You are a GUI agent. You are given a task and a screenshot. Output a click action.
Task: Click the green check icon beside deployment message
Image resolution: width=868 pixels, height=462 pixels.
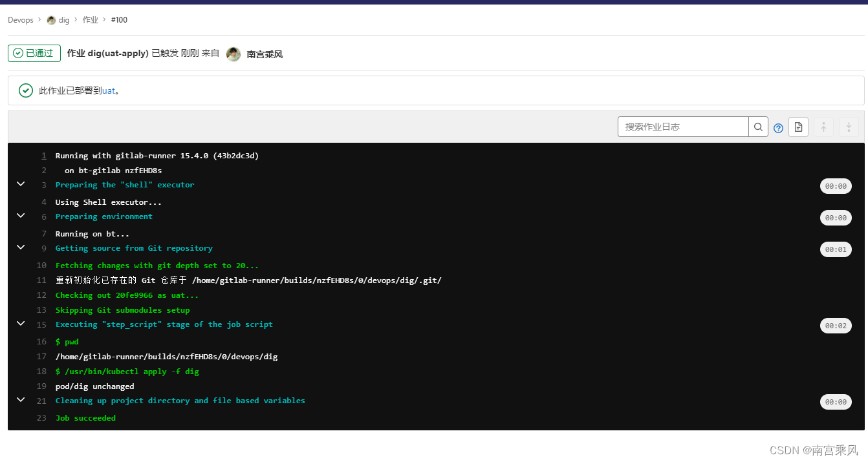point(25,90)
